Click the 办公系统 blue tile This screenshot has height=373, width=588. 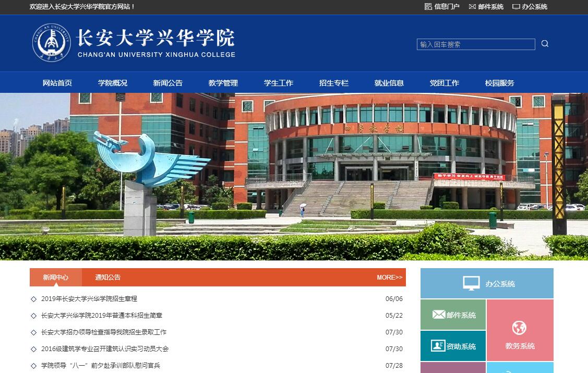coord(487,283)
